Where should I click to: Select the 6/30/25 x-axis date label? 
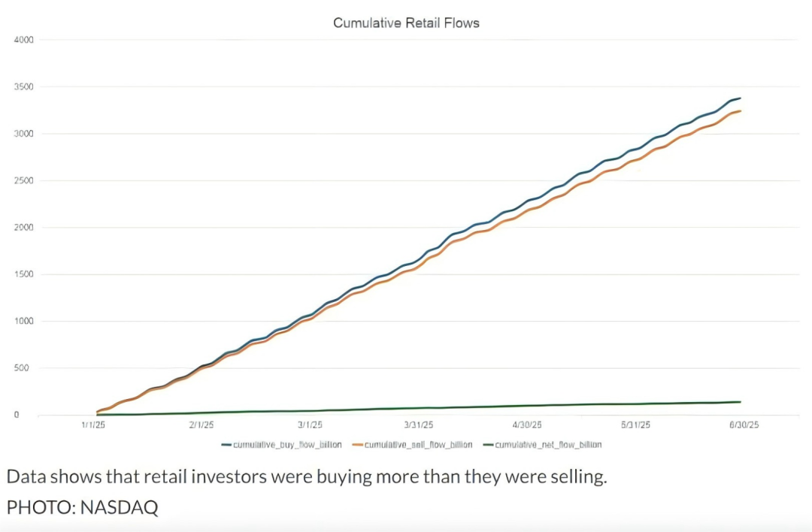click(x=744, y=425)
